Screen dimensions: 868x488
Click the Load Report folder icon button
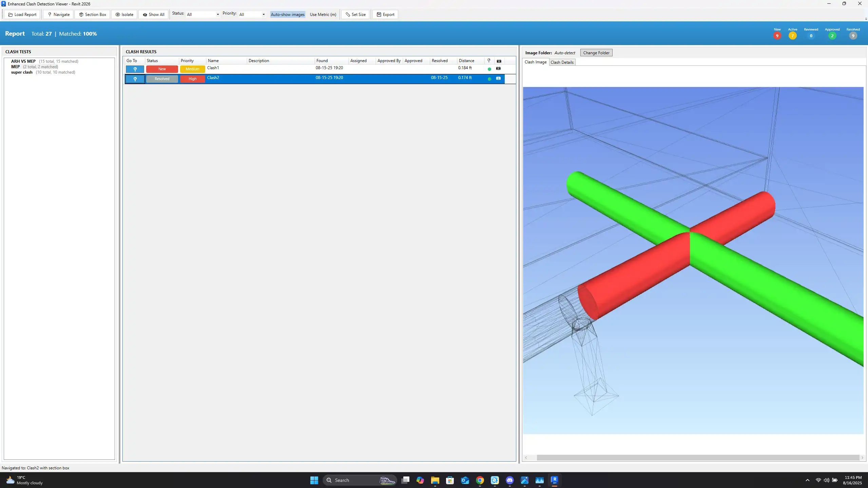[x=22, y=15]
